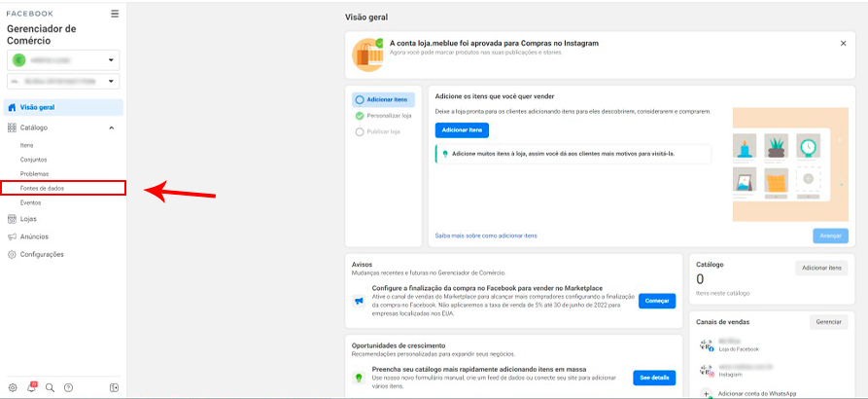Screen dimensions: 868x399
Task: Click the blue Adicionar itens button
Action: click(x=462, y=130)
